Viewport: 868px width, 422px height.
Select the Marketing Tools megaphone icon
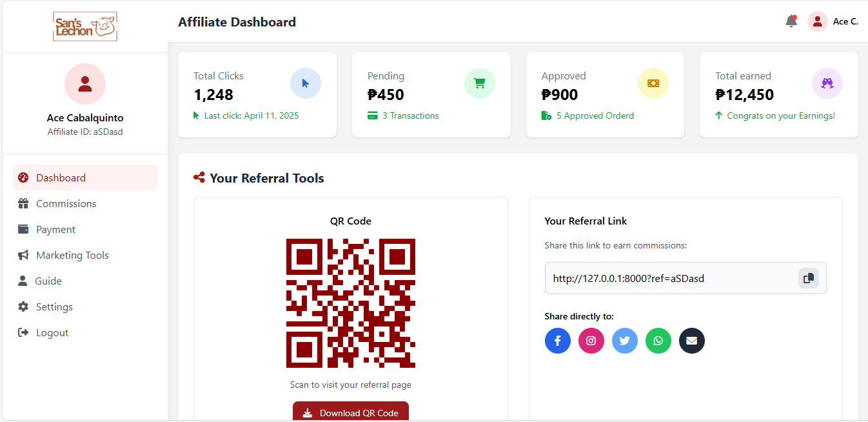pos(25,255)
